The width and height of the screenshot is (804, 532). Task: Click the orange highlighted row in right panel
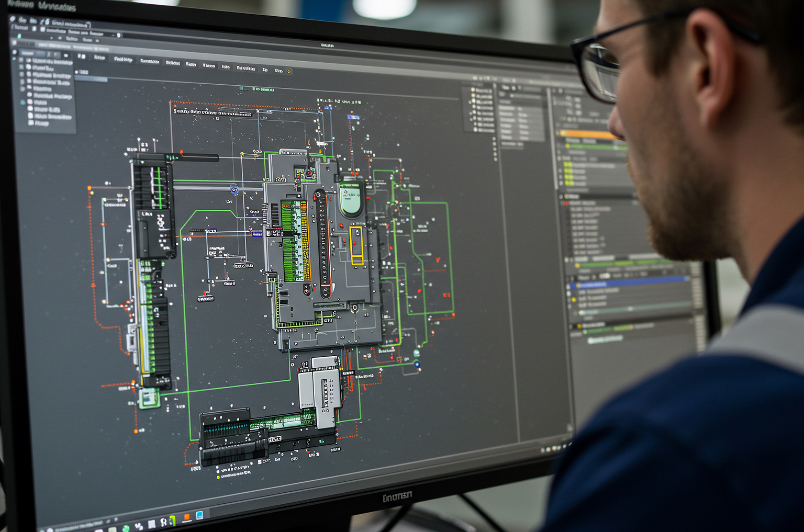589,134
